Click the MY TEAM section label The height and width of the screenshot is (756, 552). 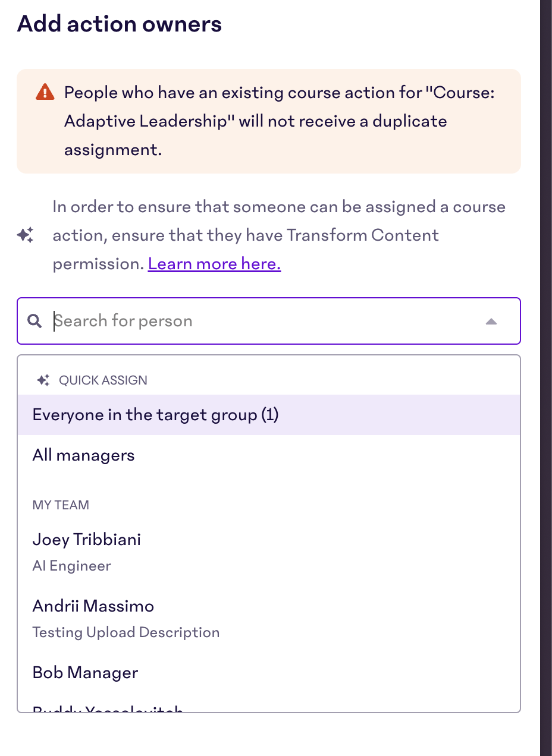[61, 505]
